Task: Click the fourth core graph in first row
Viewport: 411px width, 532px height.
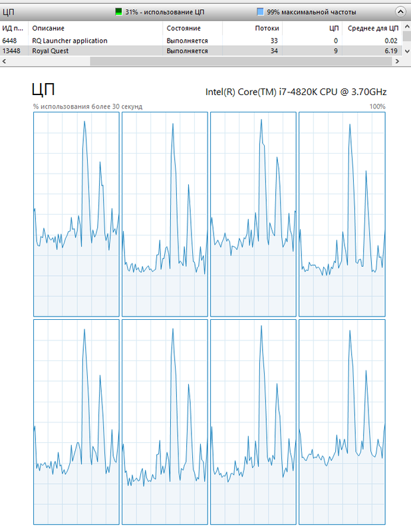Action: tap(342, 214)
